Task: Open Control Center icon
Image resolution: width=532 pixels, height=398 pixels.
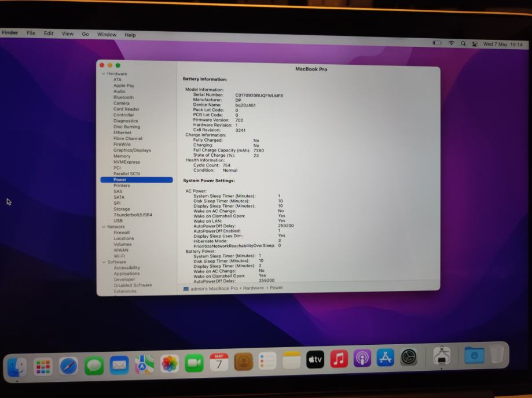Action: [x=475, y=44]
